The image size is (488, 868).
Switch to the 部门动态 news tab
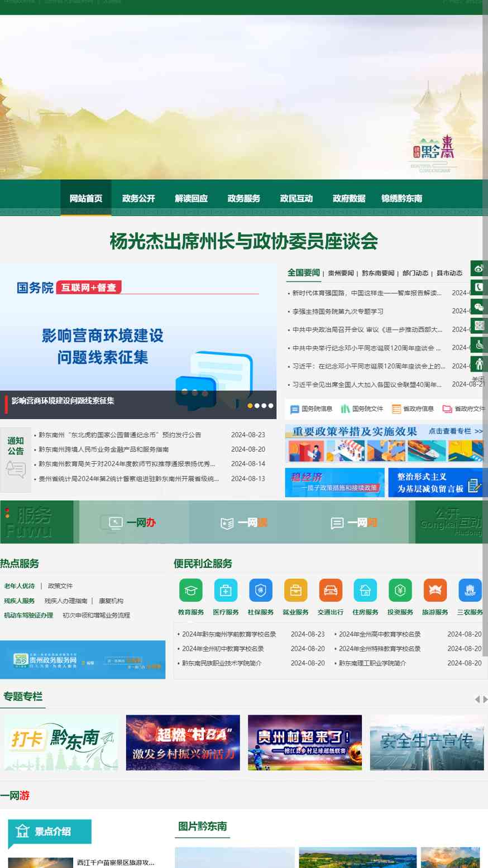tap(415, 273)
